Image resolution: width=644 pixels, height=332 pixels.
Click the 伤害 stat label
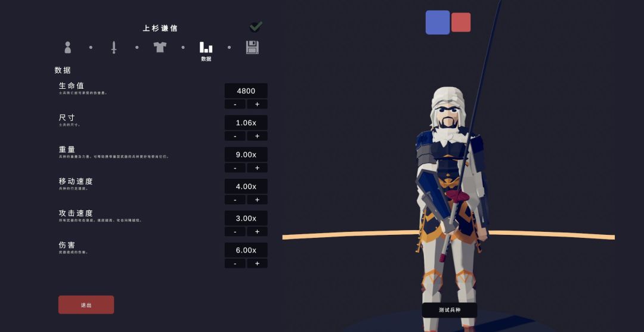pos(67,245)
